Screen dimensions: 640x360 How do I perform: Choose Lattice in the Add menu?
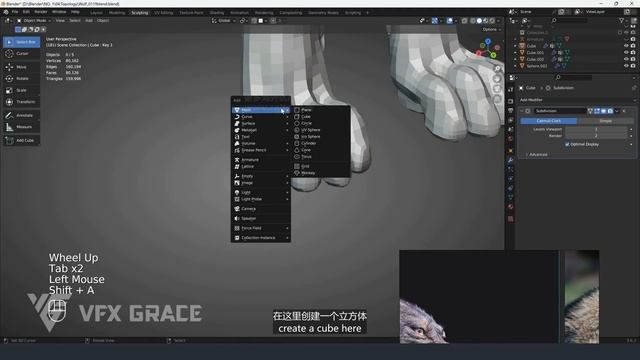click(x=261, y=167)
